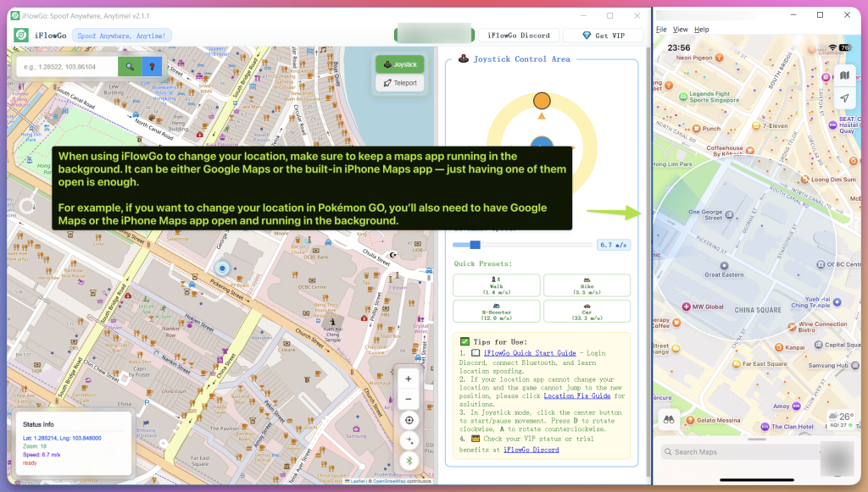Click the weather 26° widget in Apple Maps
Viewport: 868px width, 492px height.
(841, 419)
